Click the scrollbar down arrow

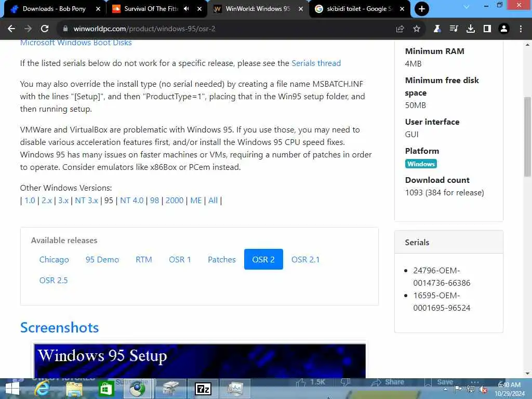point(528,374)
